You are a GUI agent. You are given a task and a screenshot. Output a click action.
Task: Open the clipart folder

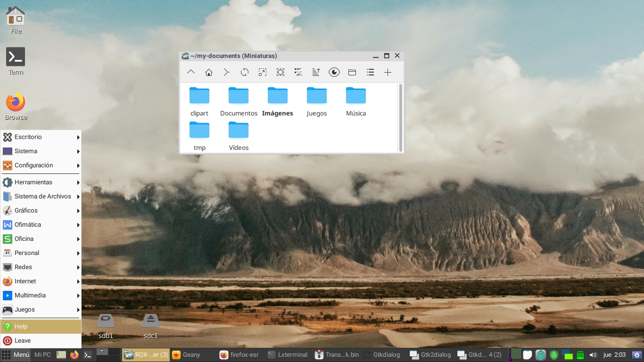click(x=199, y=101)
